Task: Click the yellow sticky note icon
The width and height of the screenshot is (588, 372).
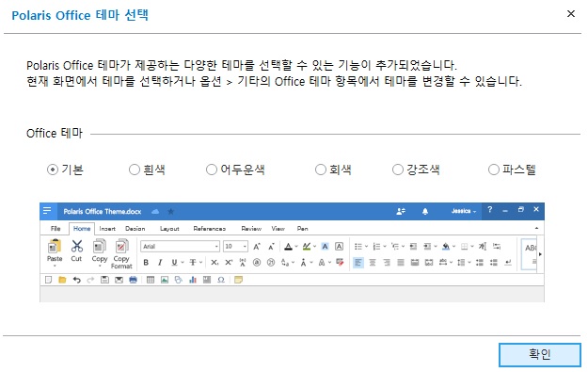Action: click(x=238, y=280)
